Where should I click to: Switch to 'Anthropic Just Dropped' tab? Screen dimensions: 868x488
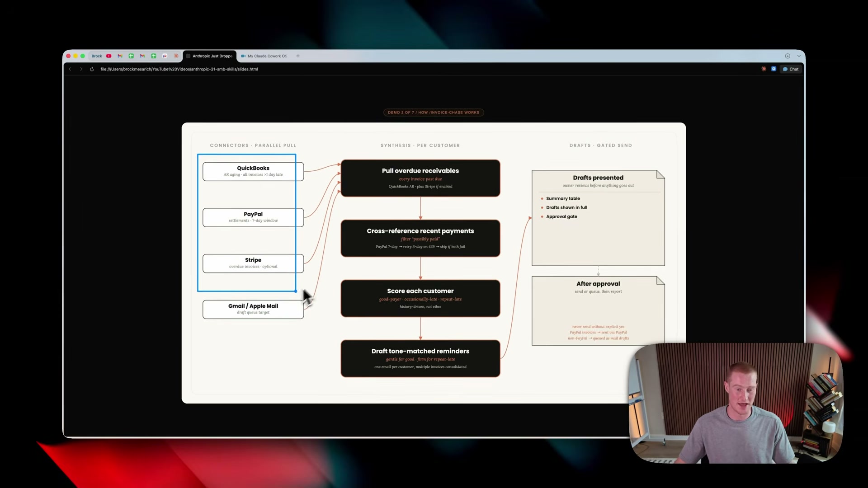tap(210, 56)
